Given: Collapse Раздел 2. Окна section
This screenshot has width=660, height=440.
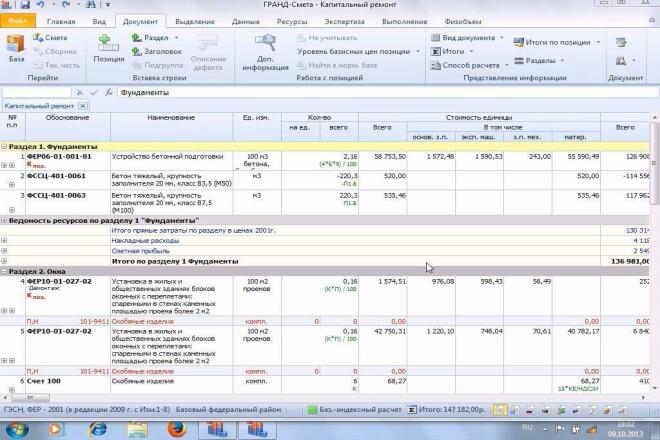Looking at the screenshot, I should click(4, 272).
